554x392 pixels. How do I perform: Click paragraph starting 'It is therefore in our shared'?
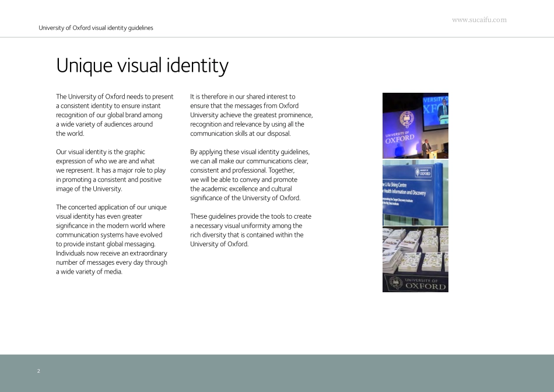(251, 115)
